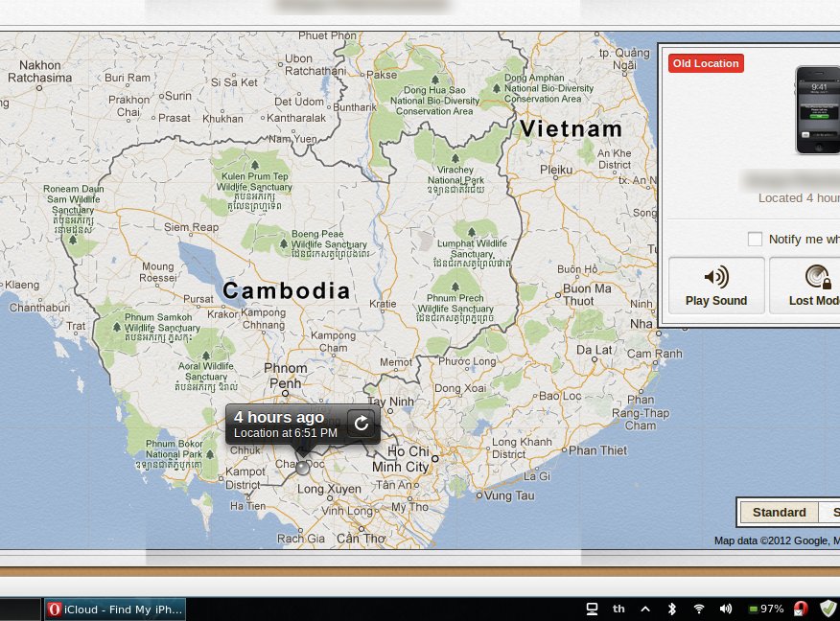
Task: Play Sound on the device
Action: pos(716,286)
